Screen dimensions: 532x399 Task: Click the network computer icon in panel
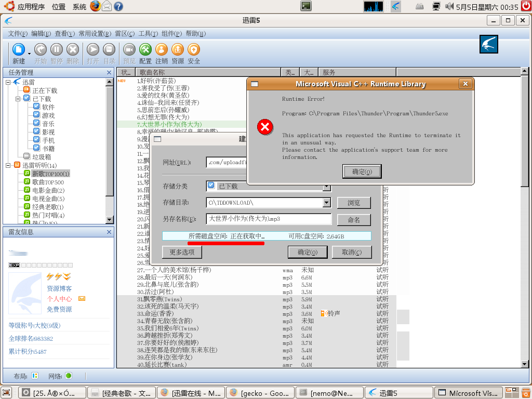(x=436, y=6)
